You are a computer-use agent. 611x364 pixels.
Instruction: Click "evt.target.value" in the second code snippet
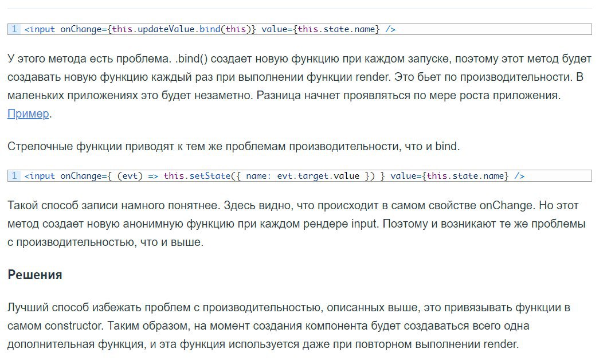[318, 176]
